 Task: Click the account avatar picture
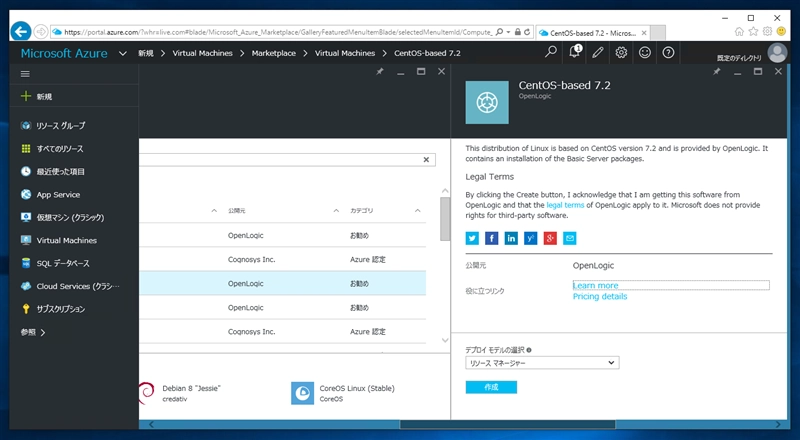[x=778, y=53]
